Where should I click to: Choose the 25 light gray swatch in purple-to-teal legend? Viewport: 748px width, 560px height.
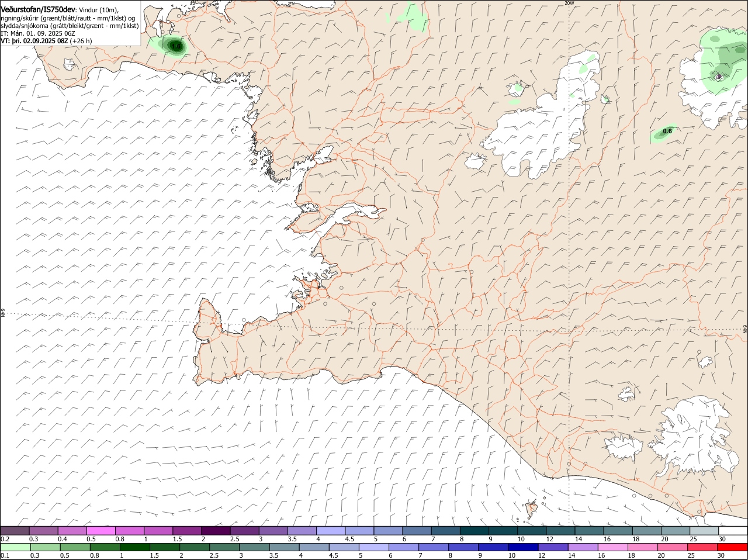(x=704, y=530)
